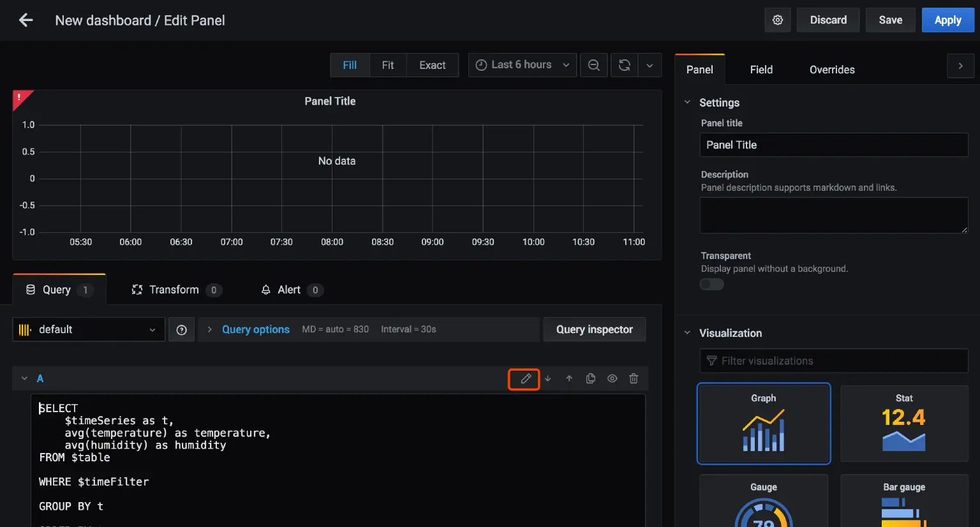Delete query A with the trash icon
980x527 pixels.
634,379
